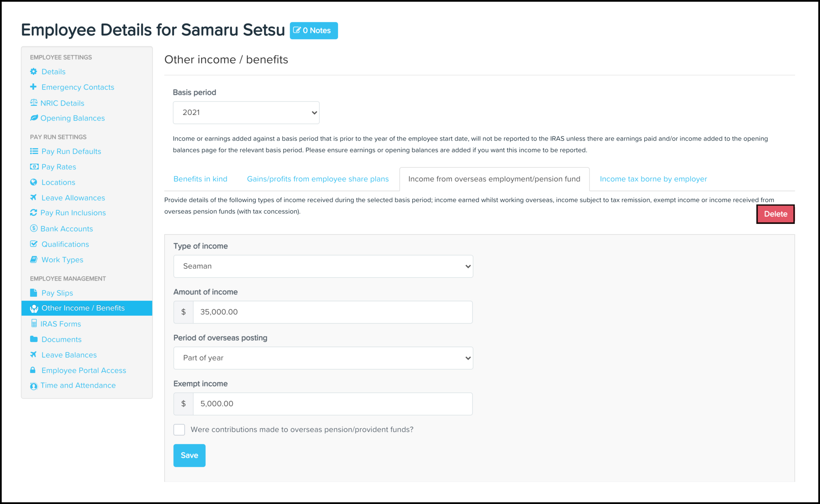Click the scales icon beside NRIC Details
This screenshot has width=820, height=504.
tap(34, 102)
